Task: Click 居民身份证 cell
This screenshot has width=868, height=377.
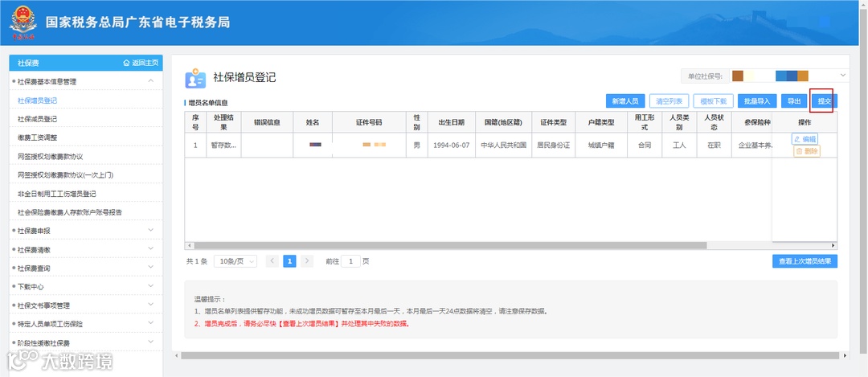Action: 553,145
